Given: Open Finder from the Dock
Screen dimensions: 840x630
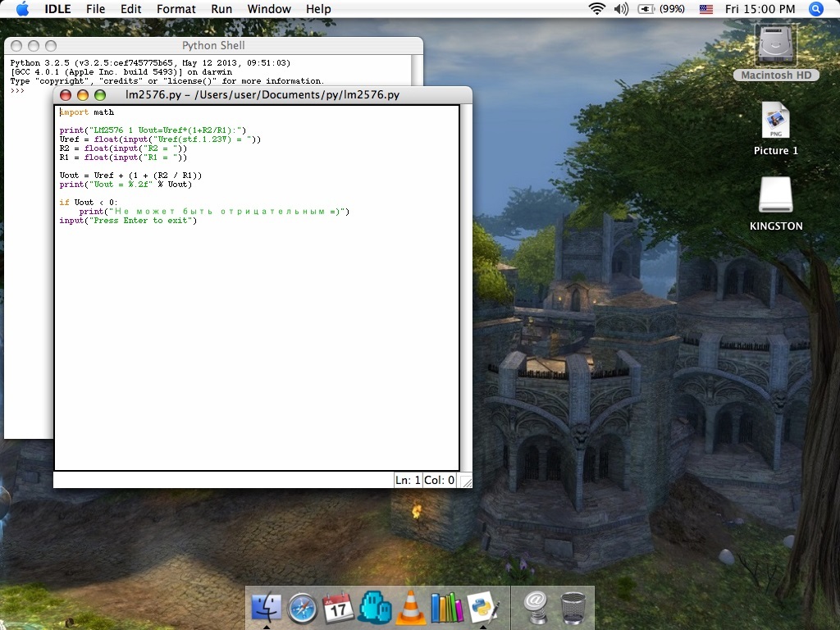Looking at the screenshot, I should tap(267, 608).
